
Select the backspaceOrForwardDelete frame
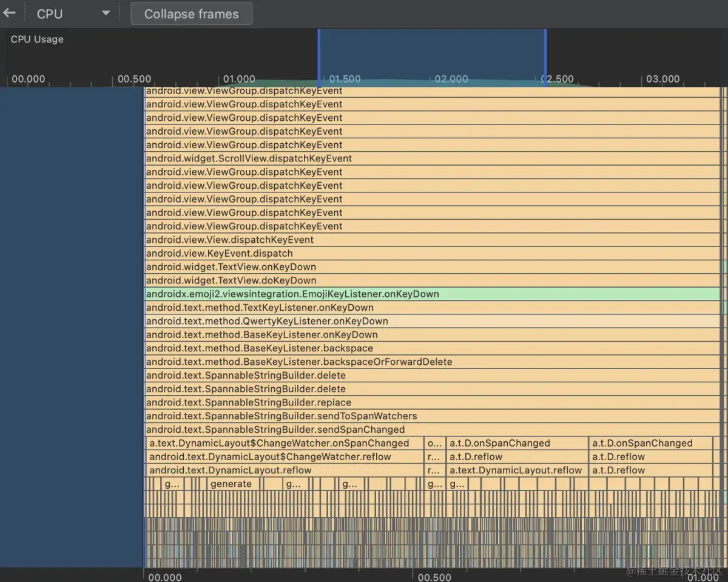pos(432,362)
